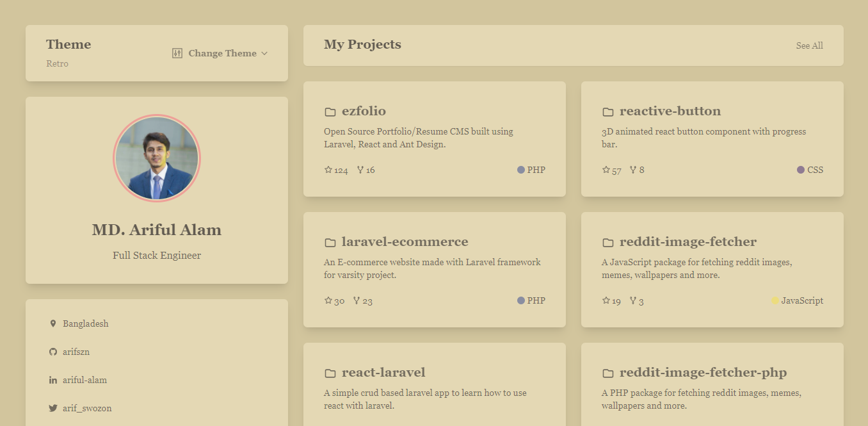
Task: Click the GitHub icon next to arifszn
Action: pyautogui.click(x=53, y=351)
